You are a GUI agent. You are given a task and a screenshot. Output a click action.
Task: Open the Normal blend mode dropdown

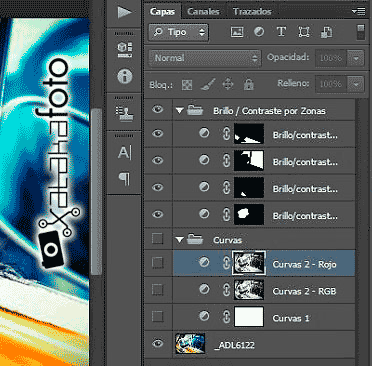204,58
